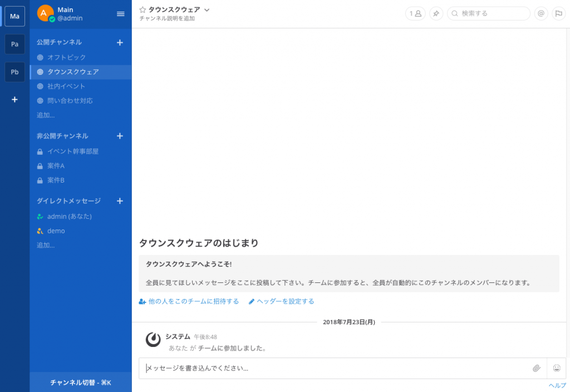
Task: Create a new private channel plus
Action: (120, 136)
